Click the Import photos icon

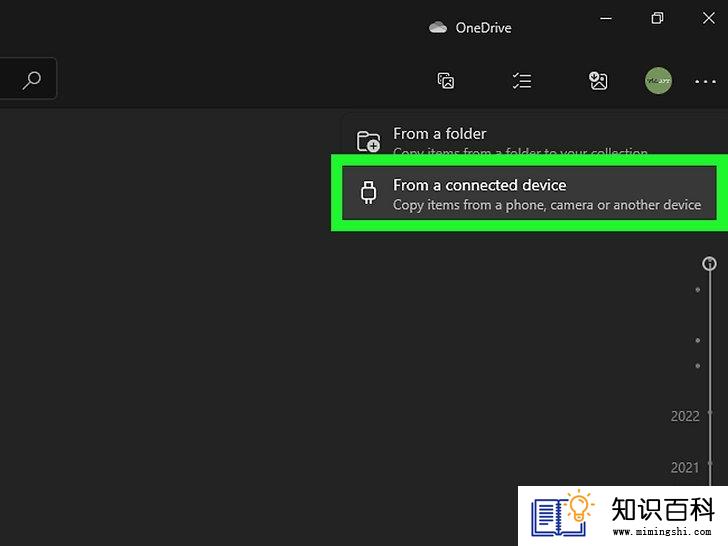[598, 81]
